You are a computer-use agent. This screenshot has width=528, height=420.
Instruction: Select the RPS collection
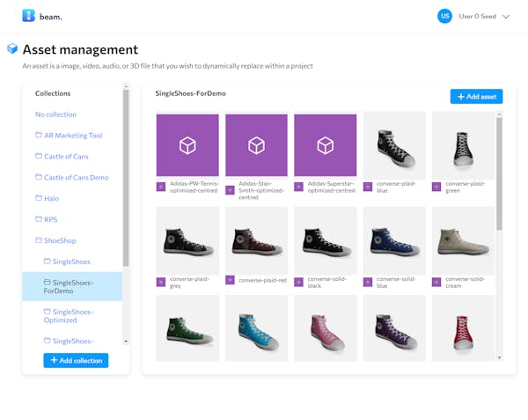tap(47, 219)
